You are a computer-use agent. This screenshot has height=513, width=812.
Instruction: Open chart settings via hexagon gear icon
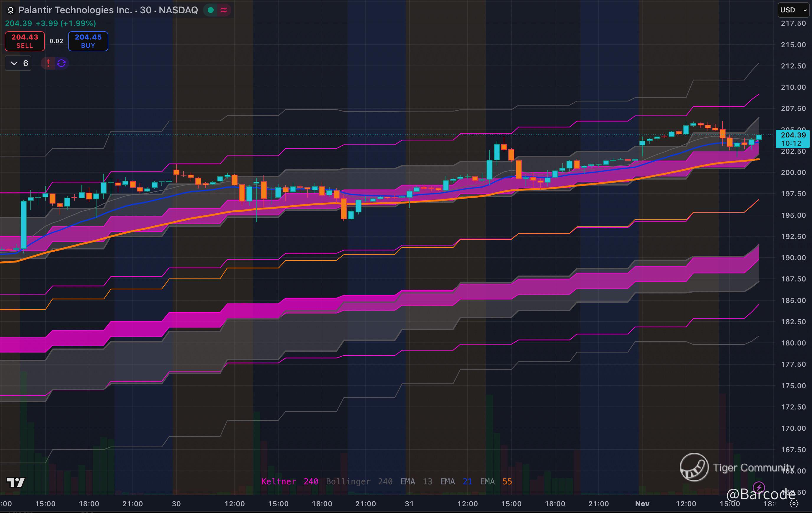click(x=794, y=504)
